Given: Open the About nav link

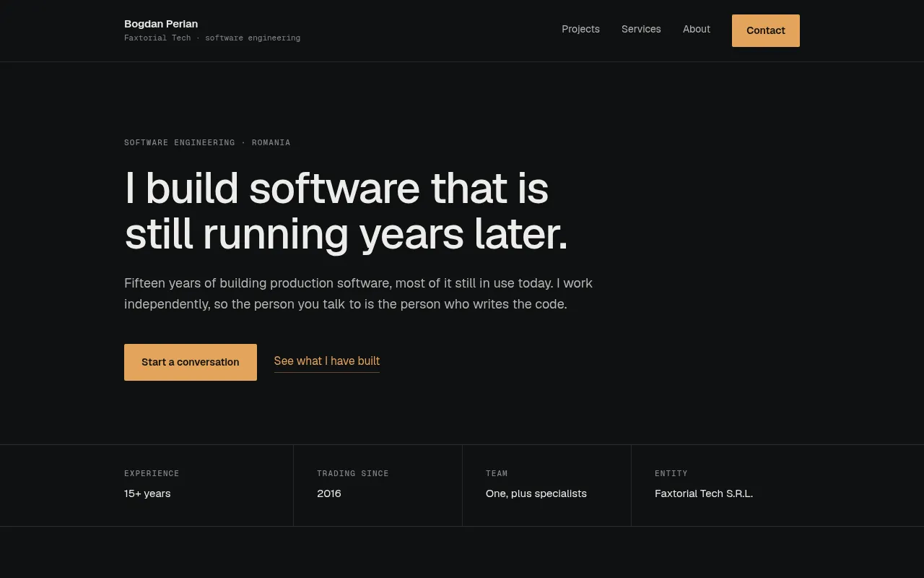Looking at the screenshot, I should tap(697, 30).
